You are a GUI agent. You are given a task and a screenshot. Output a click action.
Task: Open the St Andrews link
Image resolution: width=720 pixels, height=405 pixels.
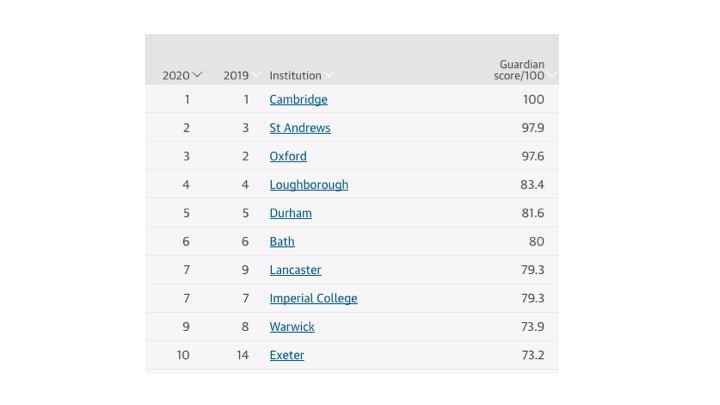[x=300, y=128]
